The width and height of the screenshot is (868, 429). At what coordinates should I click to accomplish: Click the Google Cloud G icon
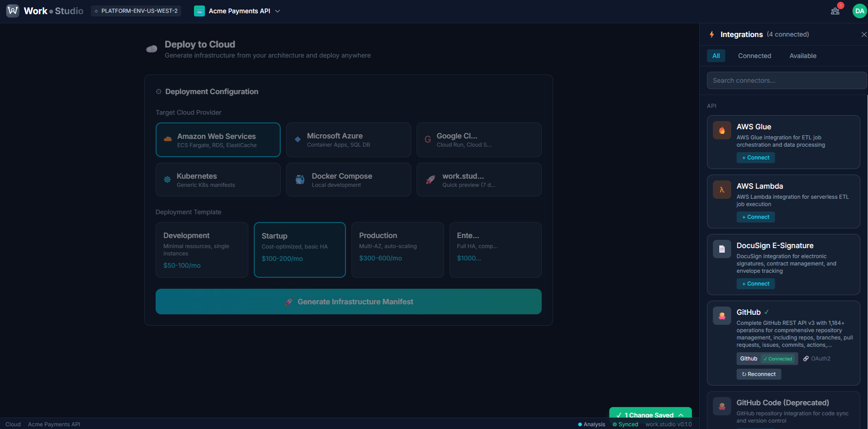point(428,139)
